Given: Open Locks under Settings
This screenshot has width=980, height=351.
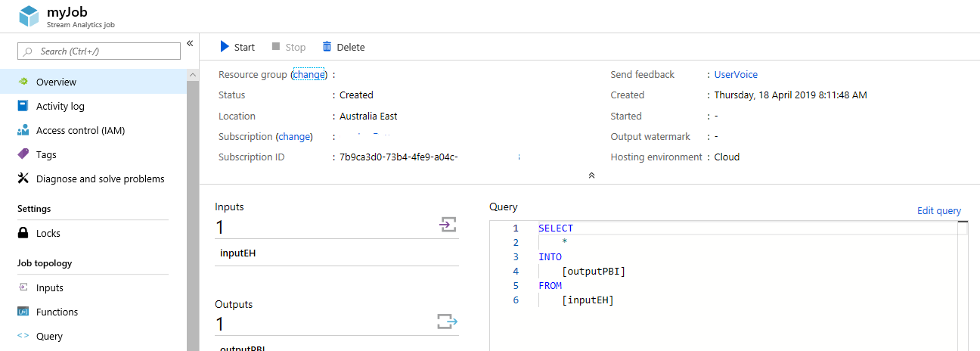Looking at the screenshot, I should 48,233.
